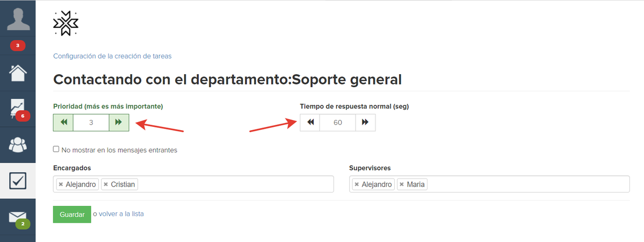Click the response time field showing 60
This screenshot has height=242, width=644.
(x=338, y=122)
